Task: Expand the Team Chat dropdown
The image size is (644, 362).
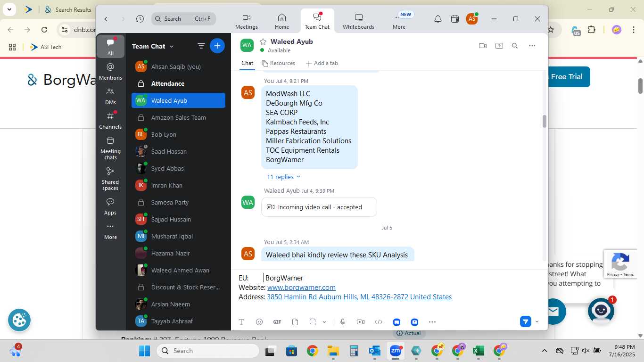Action: 153,46
